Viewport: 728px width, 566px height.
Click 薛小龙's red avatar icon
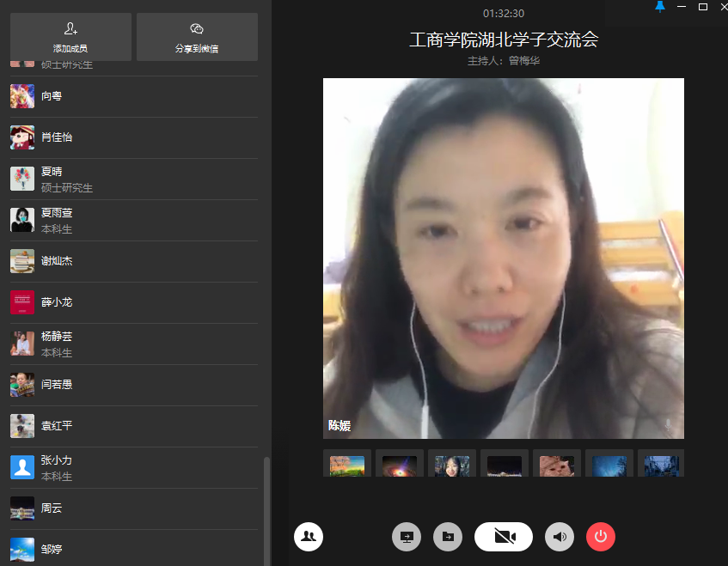22,302
